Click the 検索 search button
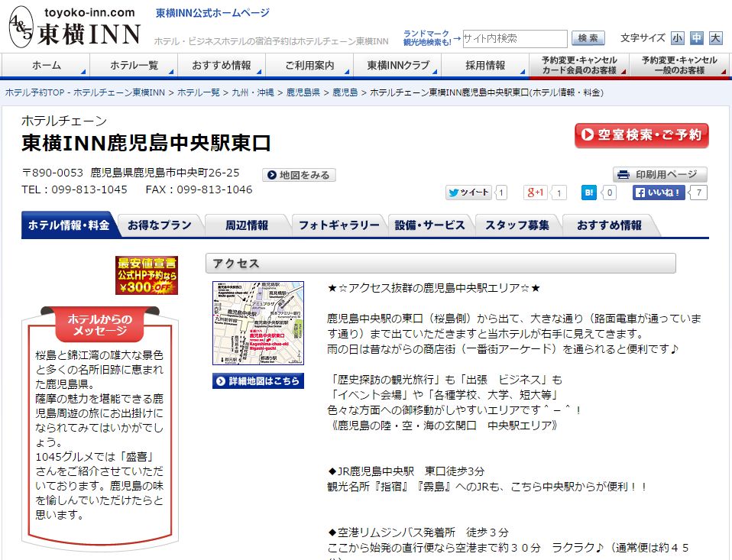Image resolution: width=732 pixels, height=560 pixels. pyautogui.click(x=588, y=38)
